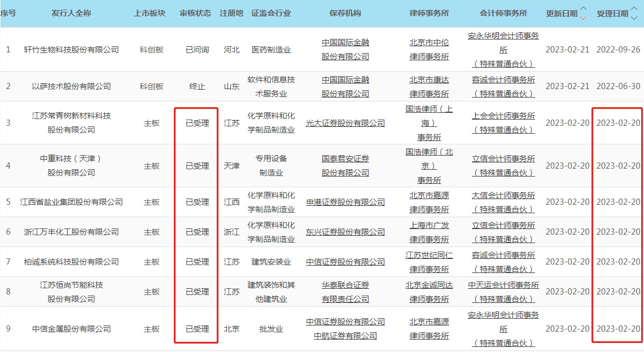The height and width of the screenshot is (352, 644).
Task: Click the 2022-06-30 受理日期 cell
Action: [x=618, y=86]
